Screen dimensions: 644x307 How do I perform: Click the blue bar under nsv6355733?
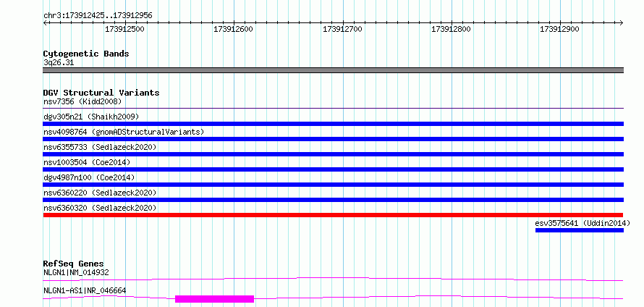coord(333,154)
